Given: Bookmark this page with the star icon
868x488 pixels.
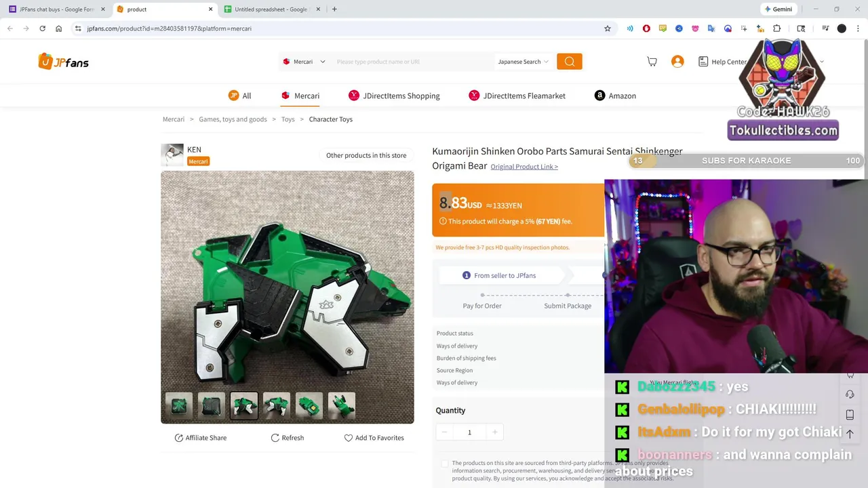Looking at the screenshot, I should (x=608, y=28).
